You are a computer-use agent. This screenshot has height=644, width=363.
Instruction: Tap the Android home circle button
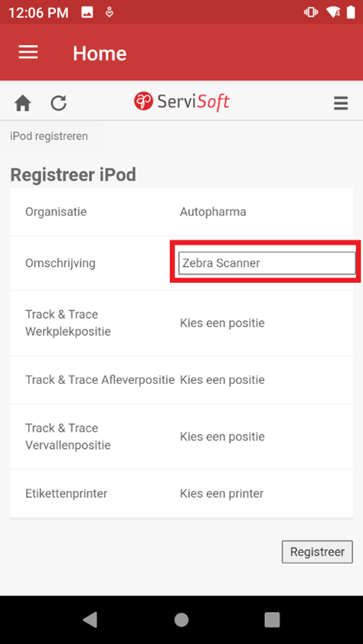[x=181, y=620]
